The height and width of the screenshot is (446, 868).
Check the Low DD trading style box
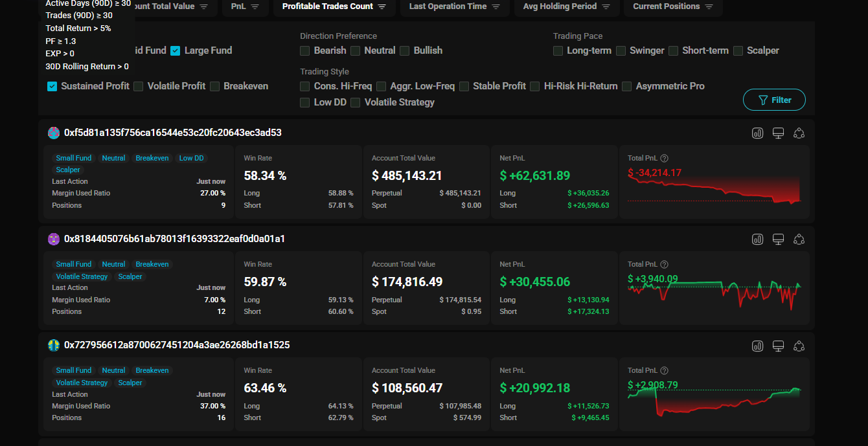point(304,102)
